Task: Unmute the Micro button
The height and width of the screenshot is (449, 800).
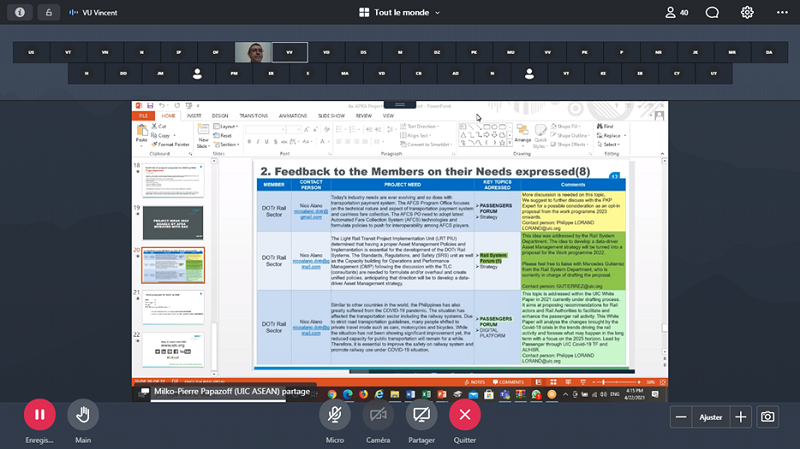Action: (x=335, y=413)
